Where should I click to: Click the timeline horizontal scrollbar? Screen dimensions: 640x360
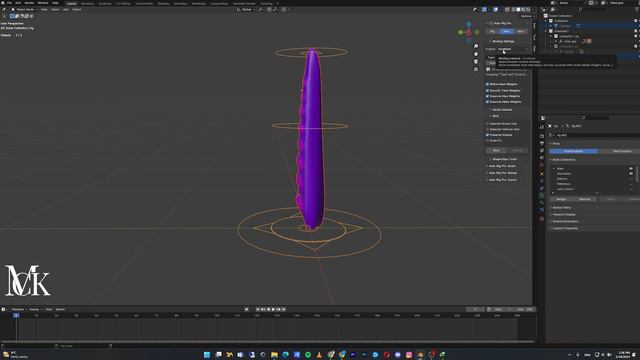tap(267, 342)
